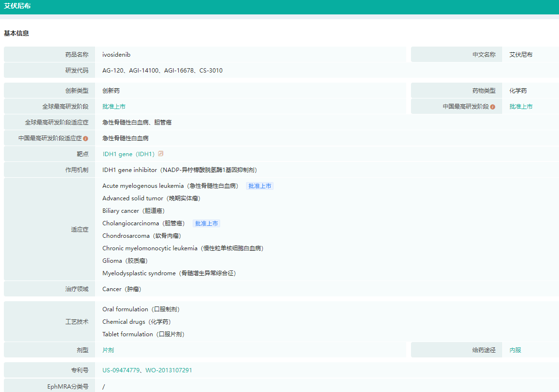Open patent US-09474779
This screenshot has height=392, width=559.
point(121,370)
